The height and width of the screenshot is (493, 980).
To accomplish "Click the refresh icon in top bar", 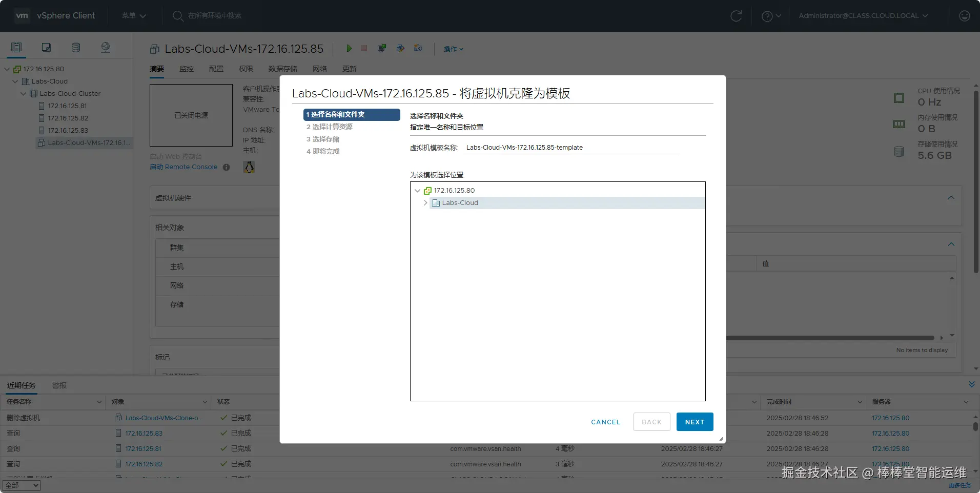I will coord(736,16).
